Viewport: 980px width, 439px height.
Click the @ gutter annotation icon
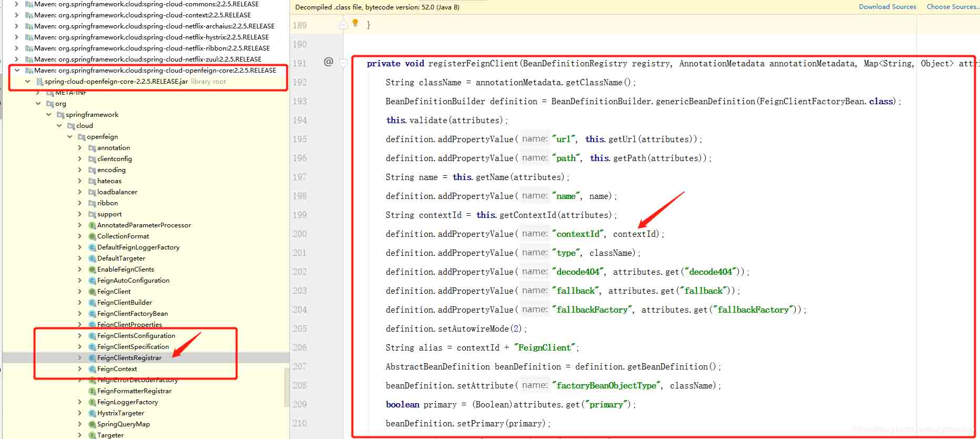tap(328, 62)
